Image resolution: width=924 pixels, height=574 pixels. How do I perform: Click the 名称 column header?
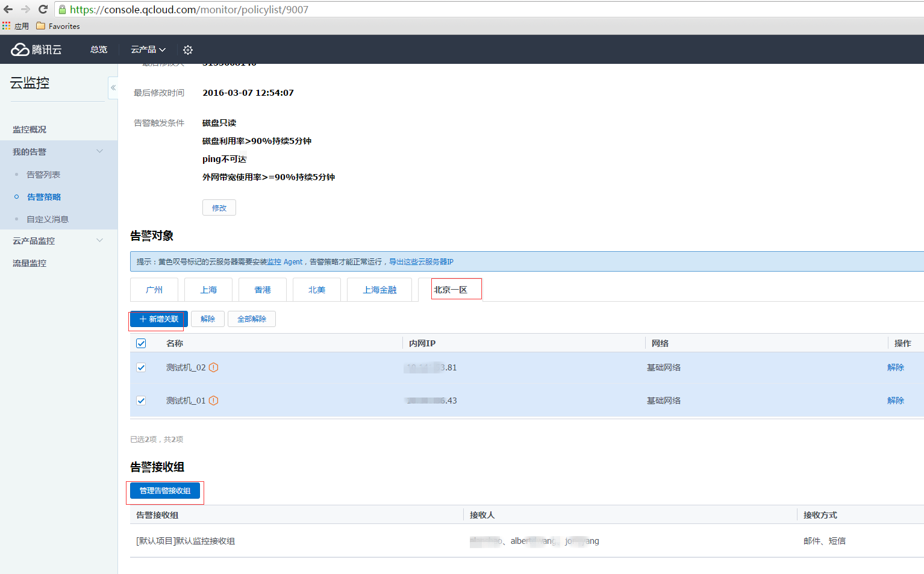tap(175, 343)
